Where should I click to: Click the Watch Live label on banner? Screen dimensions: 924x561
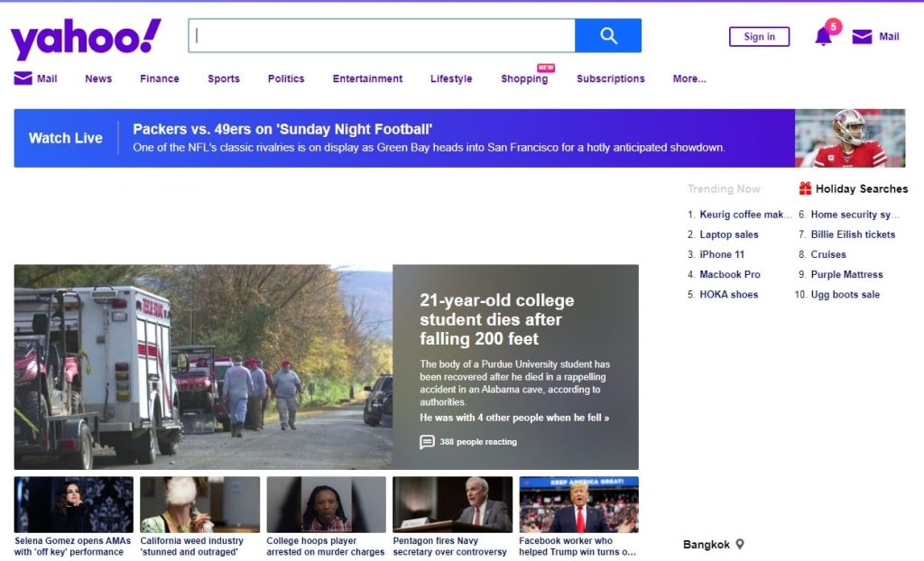(x=65, y=138)
